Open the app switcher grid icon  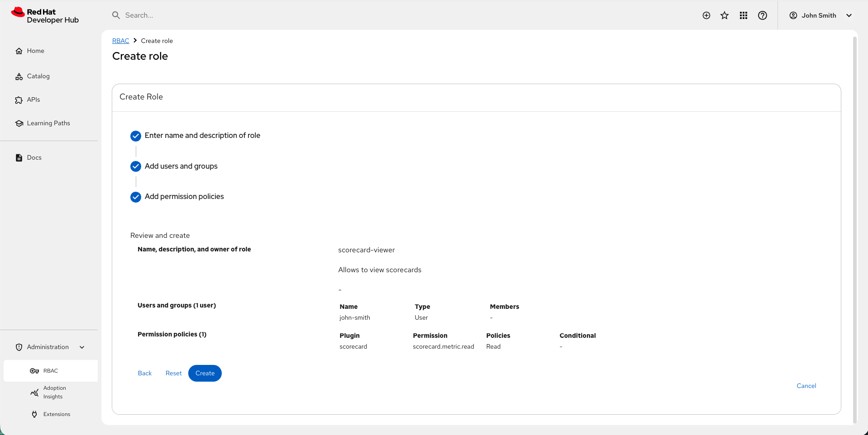743,15
